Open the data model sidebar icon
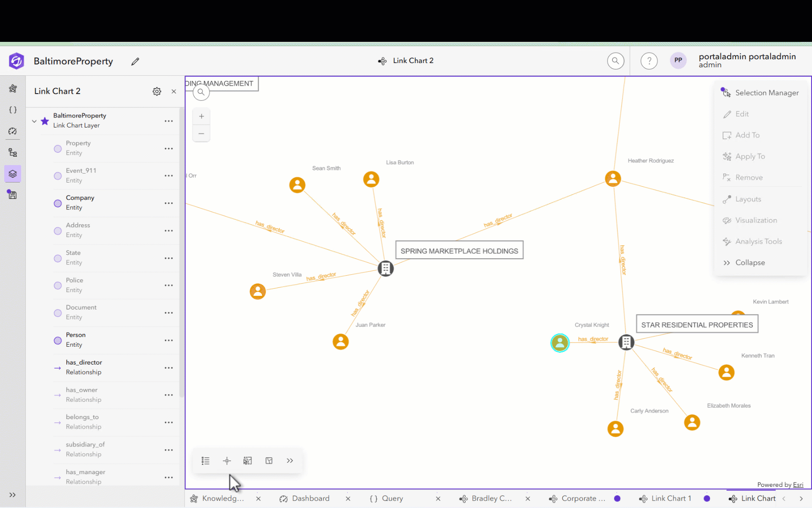Screen dimensions: 812x508 tap(13, 152)
